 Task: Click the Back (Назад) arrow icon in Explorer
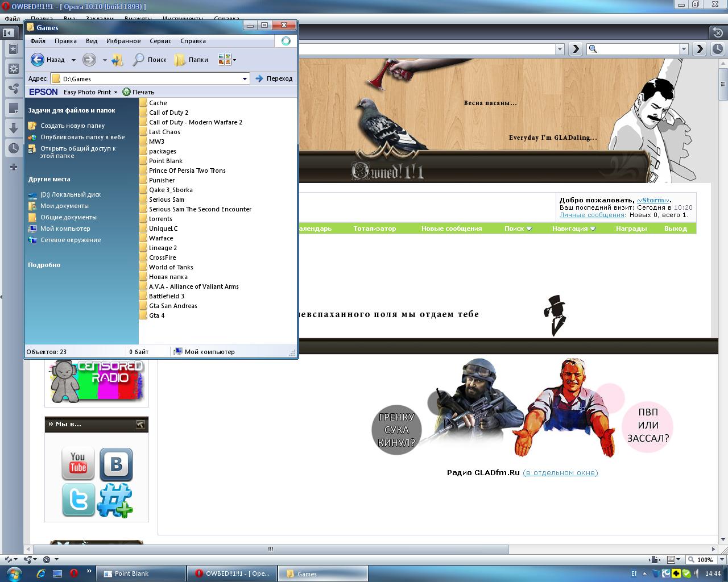tap(38, 60)
